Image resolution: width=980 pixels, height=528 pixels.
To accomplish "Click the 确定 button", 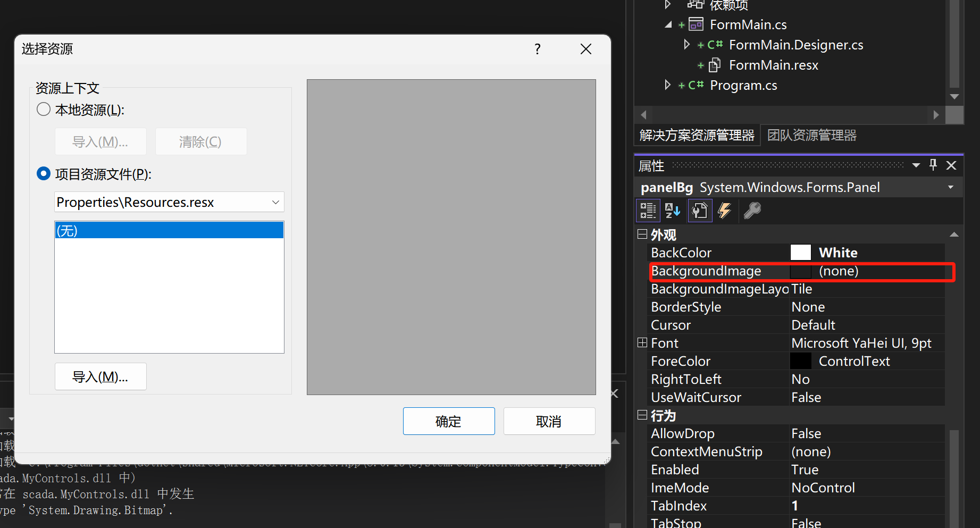I will (449, 421).
